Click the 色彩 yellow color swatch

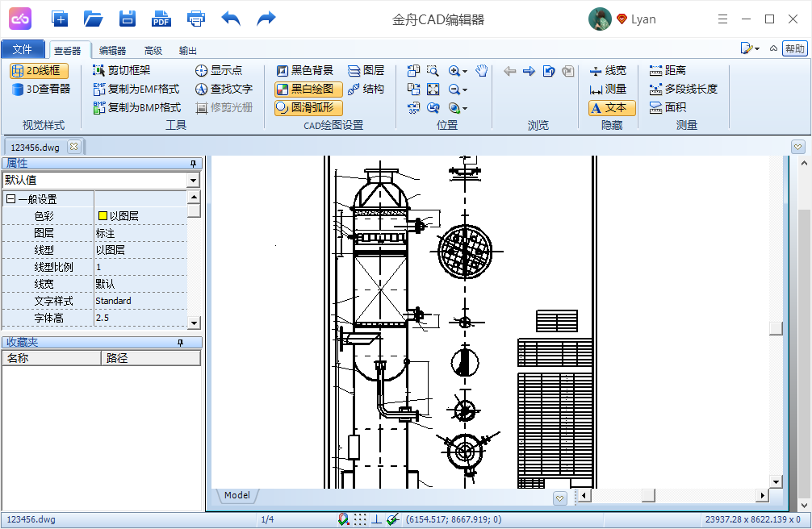(x=103, y=216)
